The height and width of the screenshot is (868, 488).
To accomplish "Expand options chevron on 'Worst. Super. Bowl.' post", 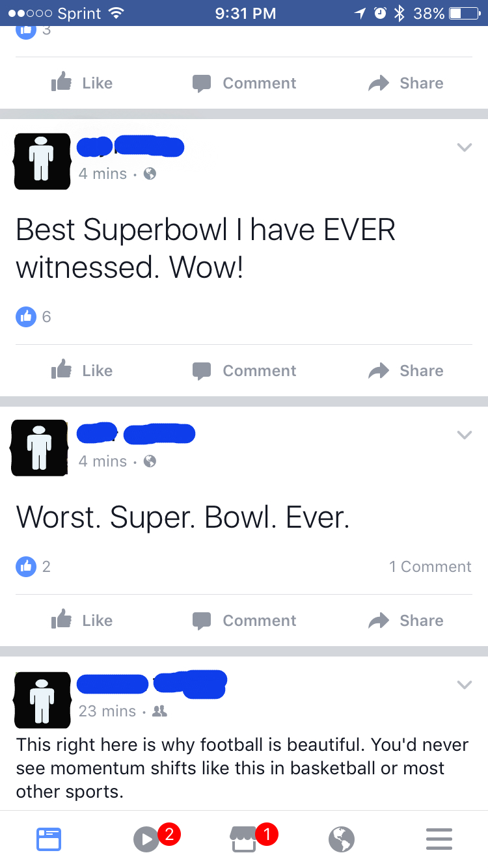I will click(464, 435).
